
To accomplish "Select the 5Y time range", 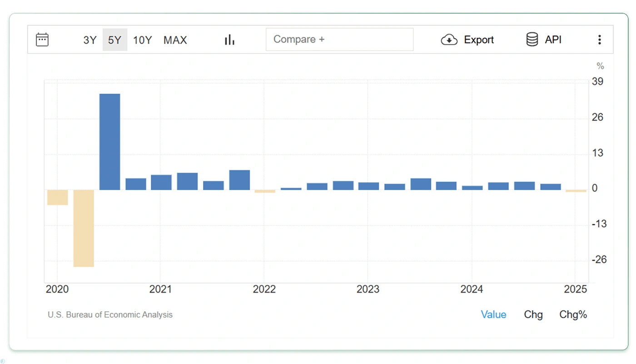I will (114, 40).
